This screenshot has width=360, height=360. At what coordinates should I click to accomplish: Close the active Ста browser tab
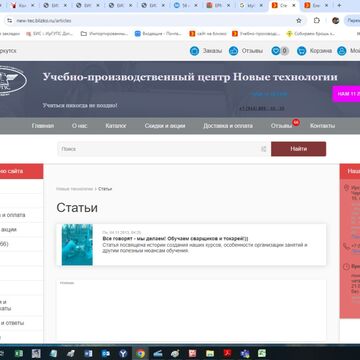pos(294,5)
